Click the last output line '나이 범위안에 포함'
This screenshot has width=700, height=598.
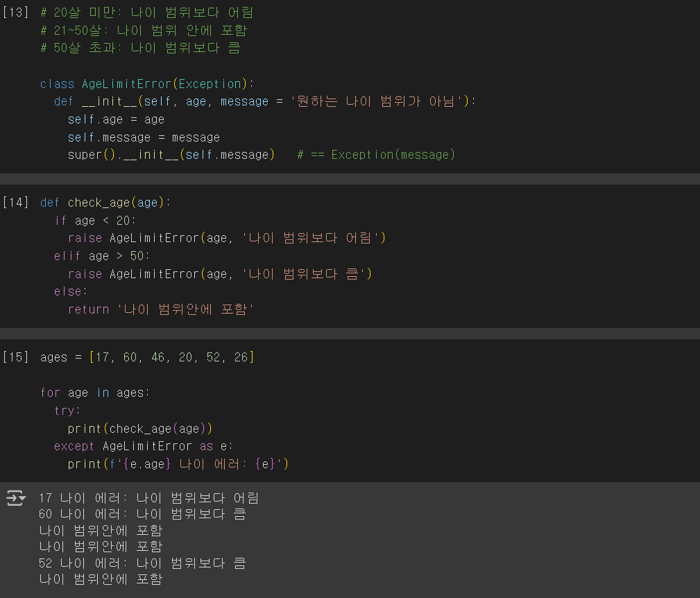point(101,579)
